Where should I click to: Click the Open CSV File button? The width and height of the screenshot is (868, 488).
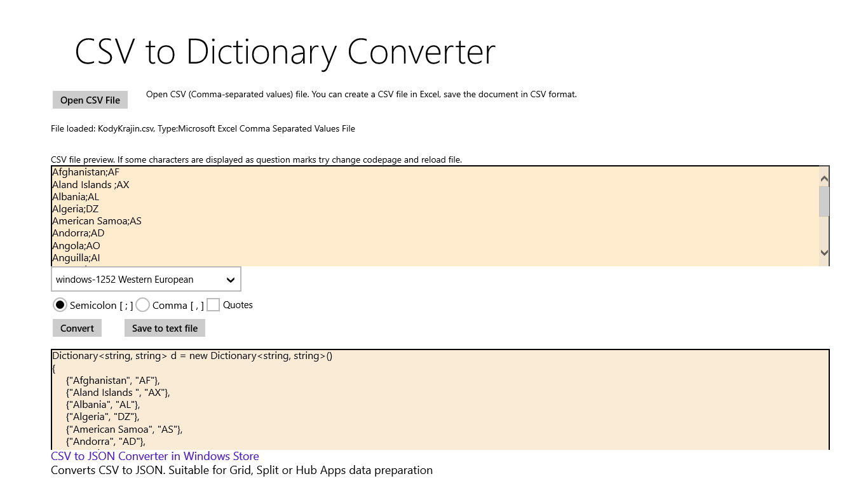[x=90, y=100]
